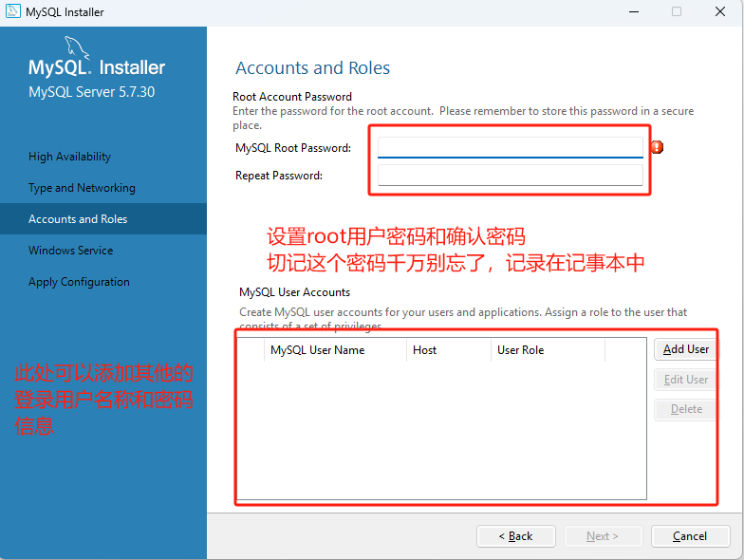Click the Root Account Password label
This screenshot has width=744, height=560.
point(292,97)
